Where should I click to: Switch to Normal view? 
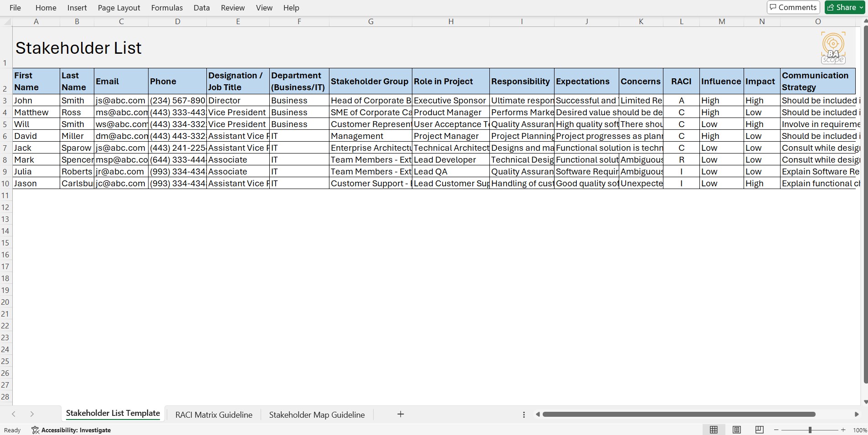[714, 430]
